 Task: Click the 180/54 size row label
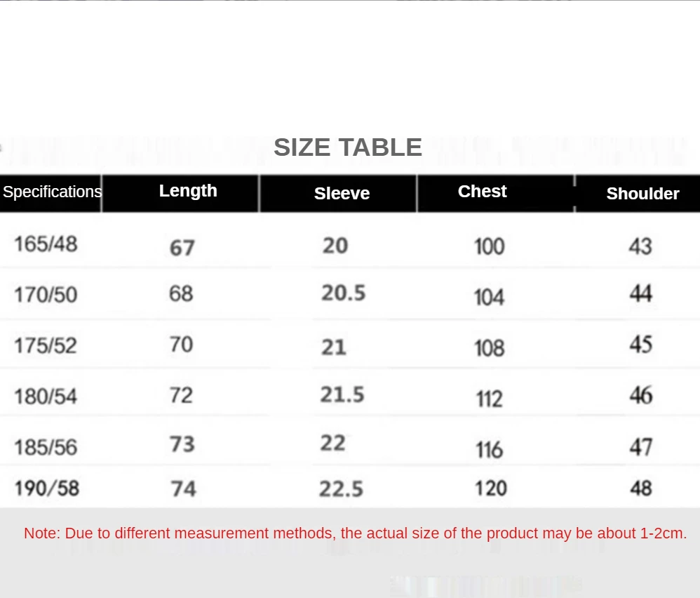[x=46, y=397]
